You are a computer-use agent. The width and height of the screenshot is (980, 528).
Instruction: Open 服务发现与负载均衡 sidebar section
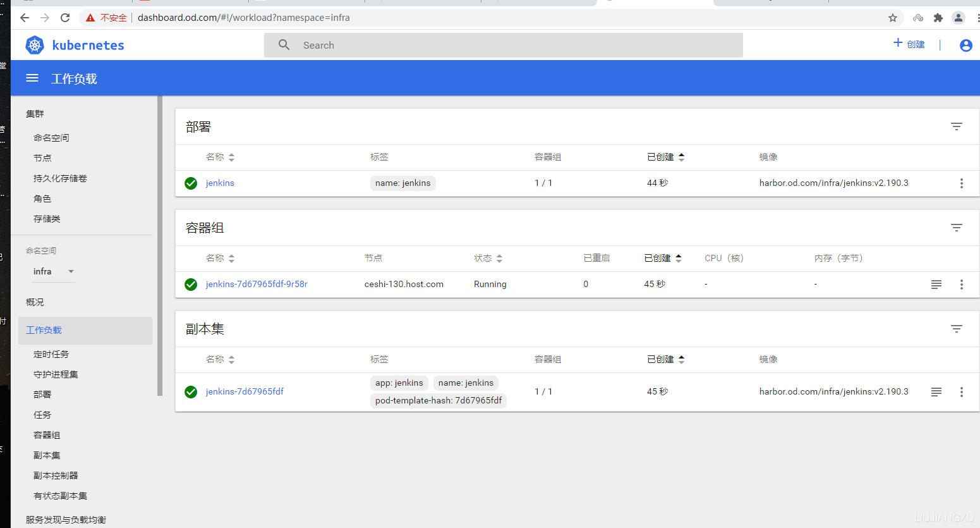point(66,520)
